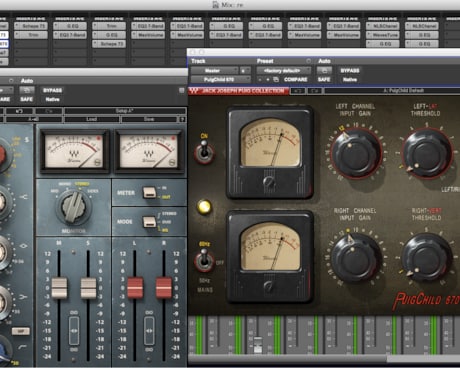Viewport: 460px width, 380px height.
Task: Click the Right-Vert Threshold knob
Action: (427, 258)
